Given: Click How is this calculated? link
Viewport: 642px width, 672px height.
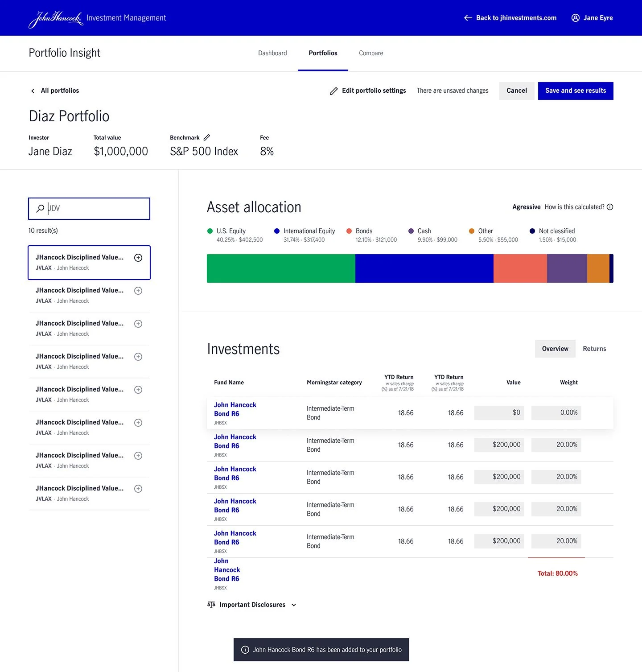Looking at the screenshot, I should [x=574, y=207].
